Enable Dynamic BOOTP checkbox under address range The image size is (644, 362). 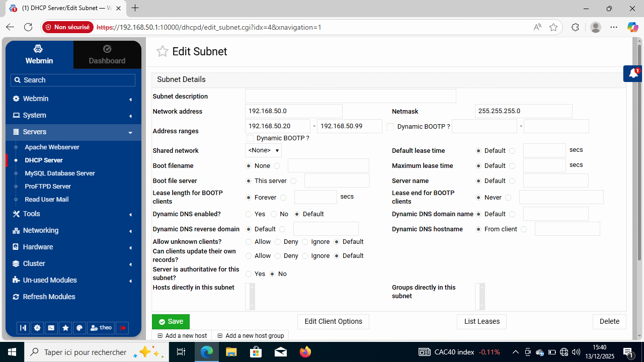250,138
